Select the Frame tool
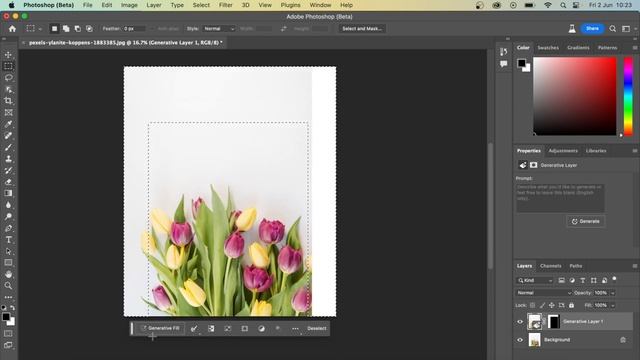Viewport: 640px width, 360px height. [8, 112]
